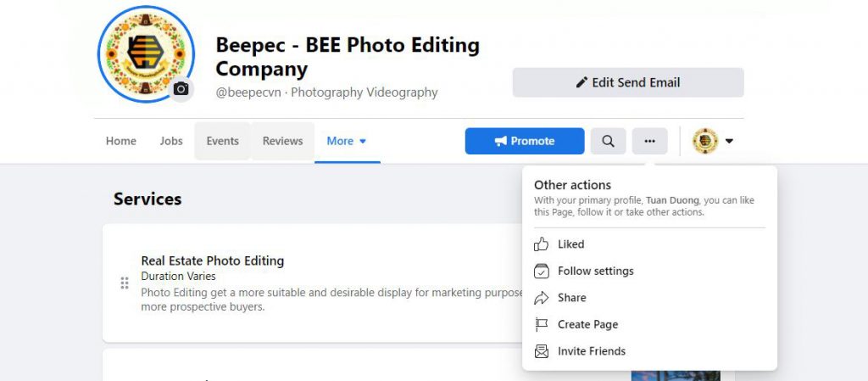This screenshot has height=381, width=868.
Task: Click the Tuan Duong profile name
Action: coord(672,200)
